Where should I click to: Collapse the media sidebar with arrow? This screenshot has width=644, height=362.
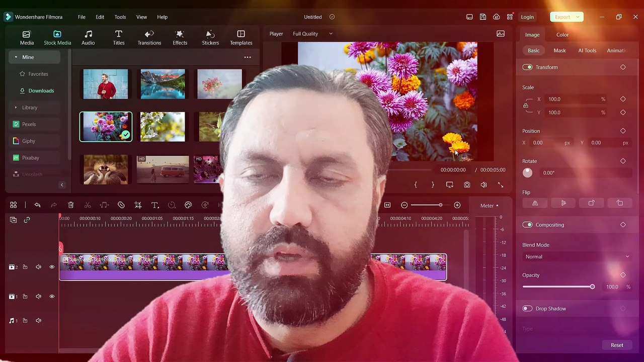[x=62, y=185]
